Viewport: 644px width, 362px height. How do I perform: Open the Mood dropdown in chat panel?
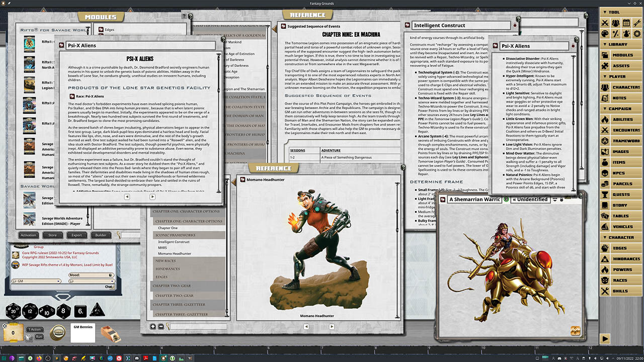point(92,276)
